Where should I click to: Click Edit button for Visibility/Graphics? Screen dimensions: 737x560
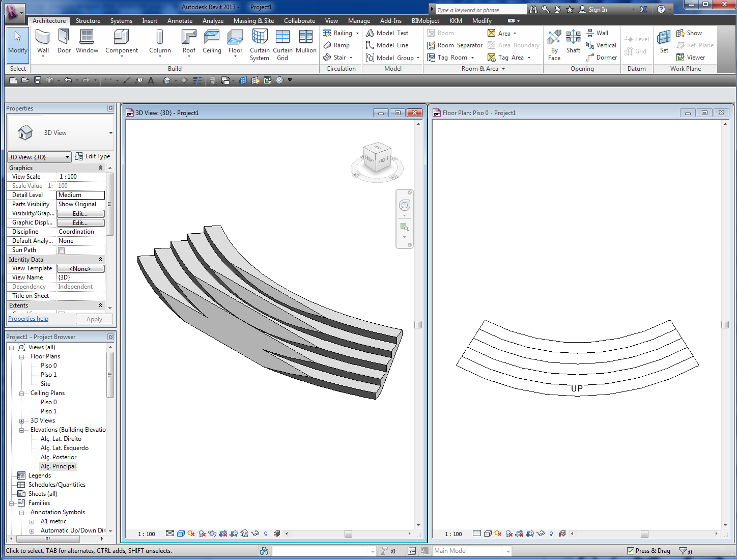[80, 214]
